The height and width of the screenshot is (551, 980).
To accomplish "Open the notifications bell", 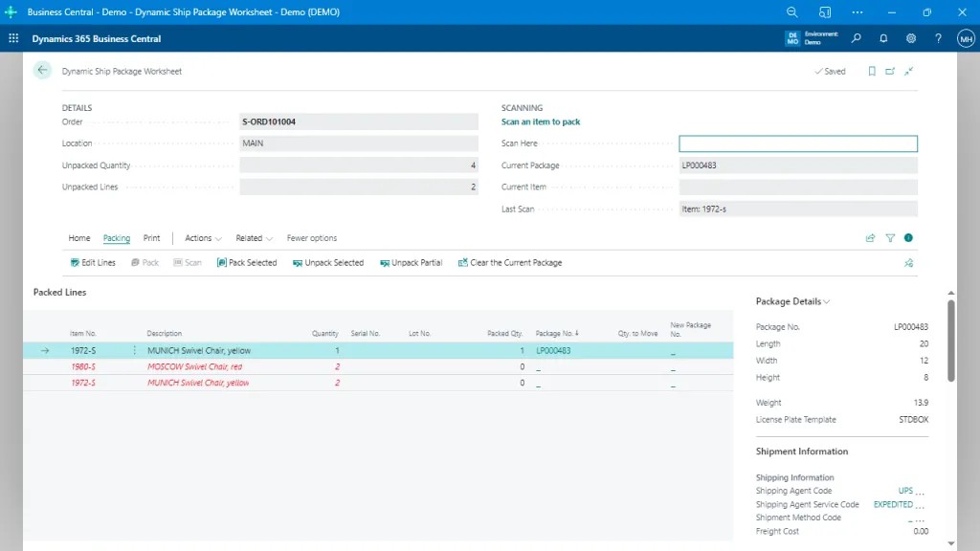I will click(883, 38).
